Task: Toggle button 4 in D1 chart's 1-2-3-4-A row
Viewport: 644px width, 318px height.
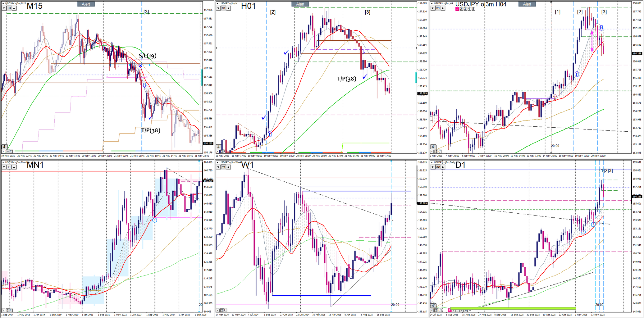Action: 462,310
